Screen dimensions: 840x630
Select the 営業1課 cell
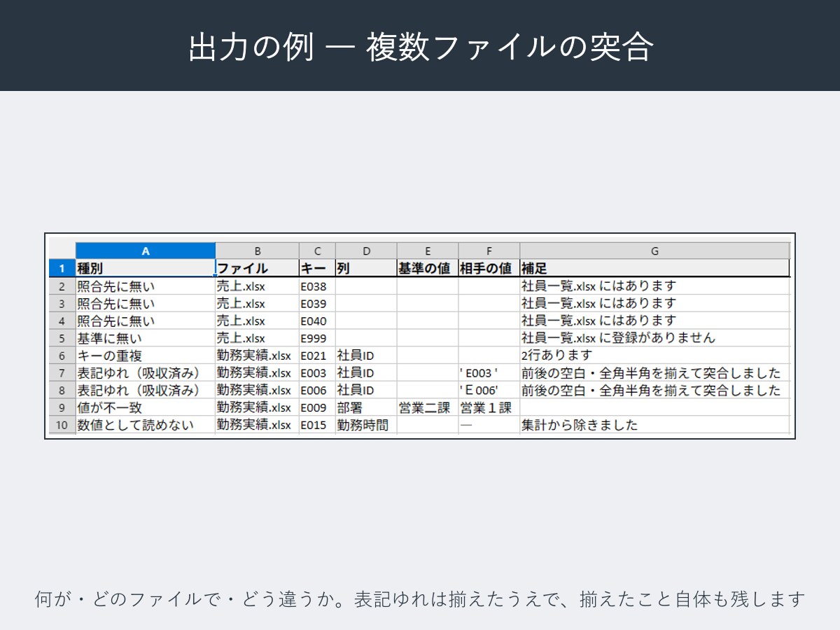click(x=489, y=407)
